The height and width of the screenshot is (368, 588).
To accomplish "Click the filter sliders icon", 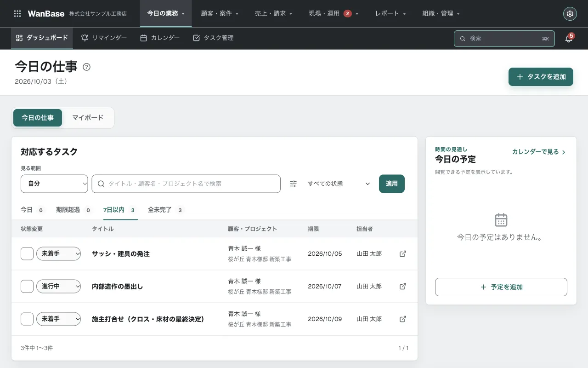I will (x=294, y=184).
